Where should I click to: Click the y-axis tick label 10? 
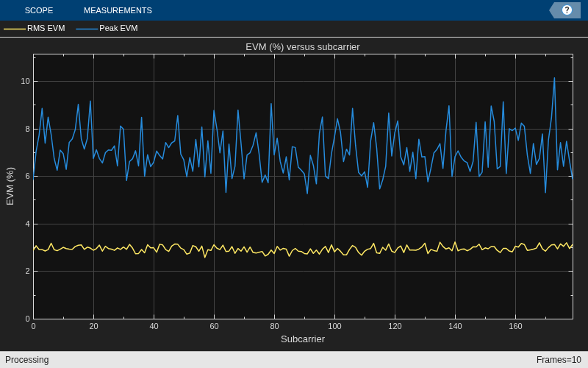click(x=25, y=82)
